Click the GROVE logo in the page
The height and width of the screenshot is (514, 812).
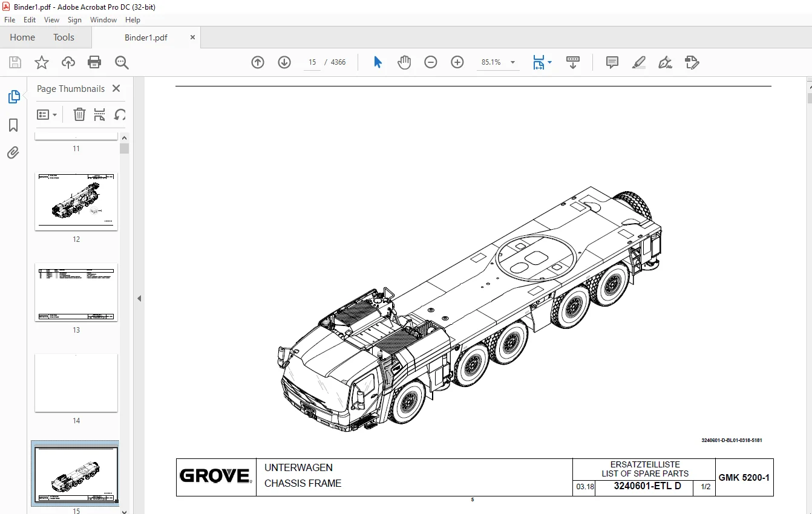tap(216, 477)
